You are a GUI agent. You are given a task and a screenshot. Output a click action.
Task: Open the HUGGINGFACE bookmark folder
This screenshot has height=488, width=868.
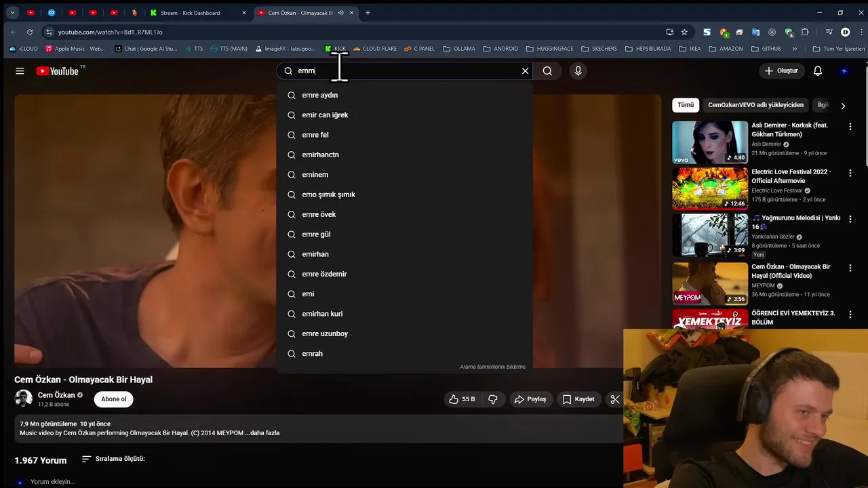point(549,49)
